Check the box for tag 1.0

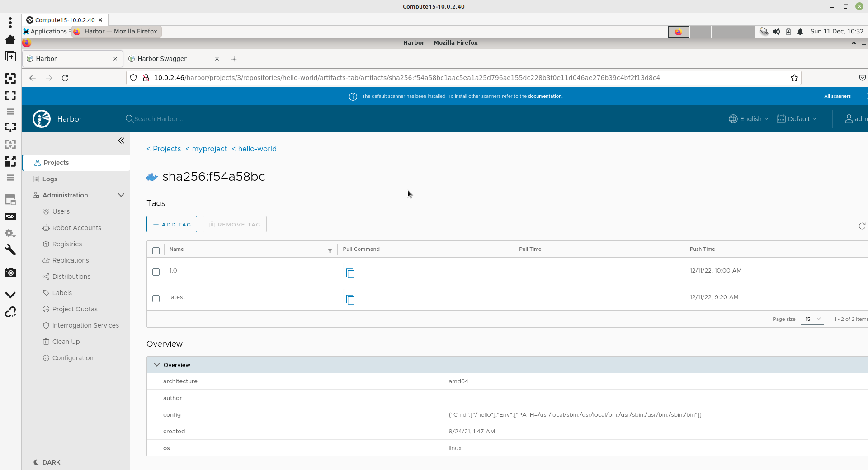(156, 272)
